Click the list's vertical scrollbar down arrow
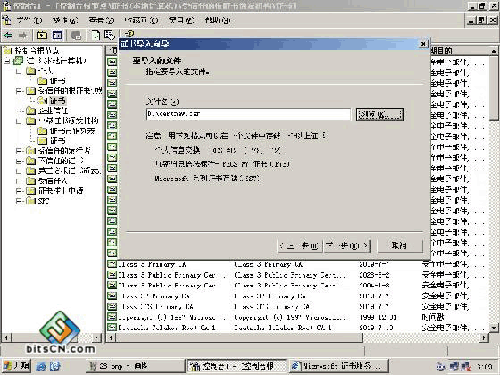Screen dimensions: 500x375 pyautogui.click(x=494, y=327)
